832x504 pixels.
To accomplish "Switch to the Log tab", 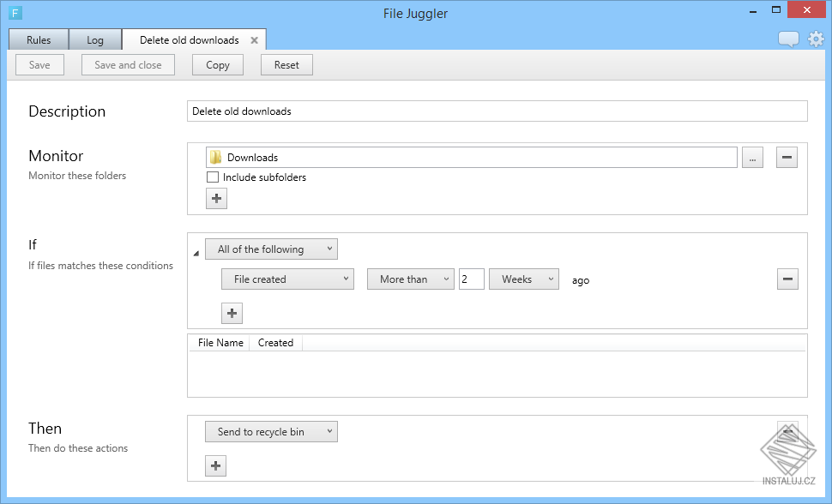I will point(95,39).
